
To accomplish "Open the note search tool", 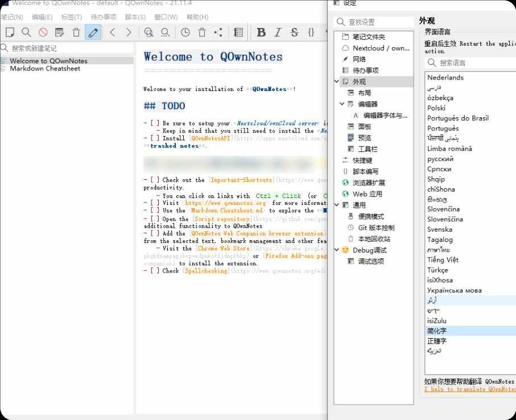I will [27, 32].
